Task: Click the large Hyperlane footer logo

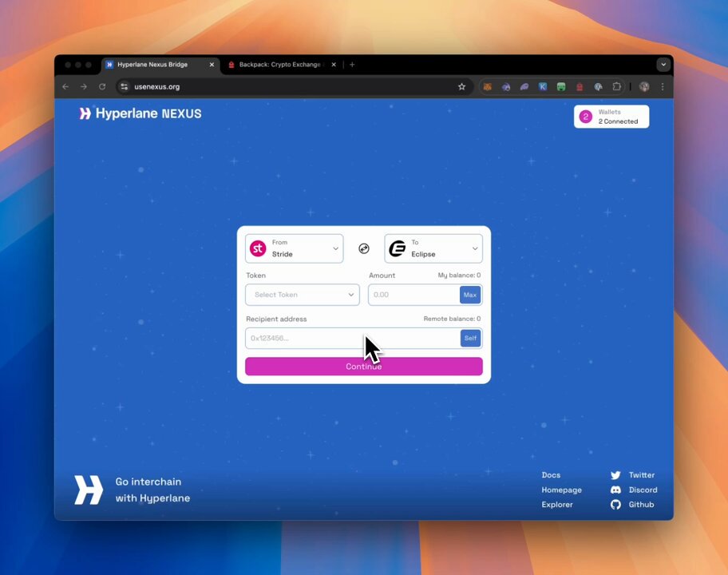Action: (89, 490)
